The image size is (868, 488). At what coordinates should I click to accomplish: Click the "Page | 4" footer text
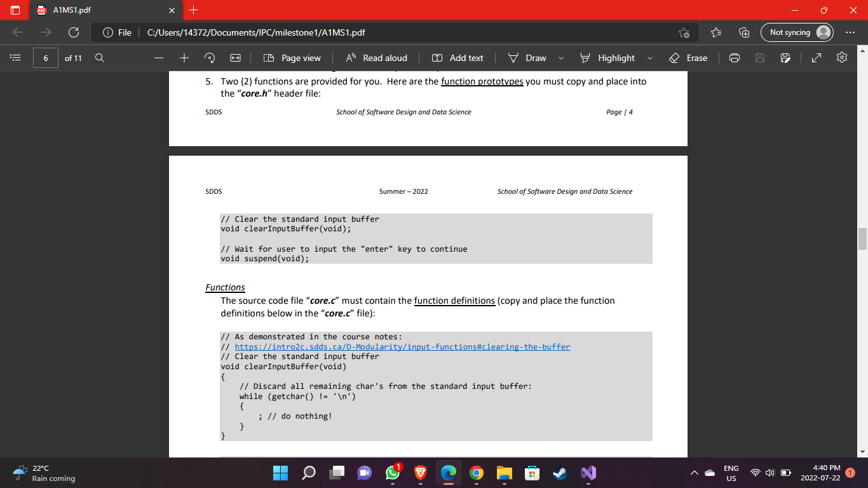point(620,112)
